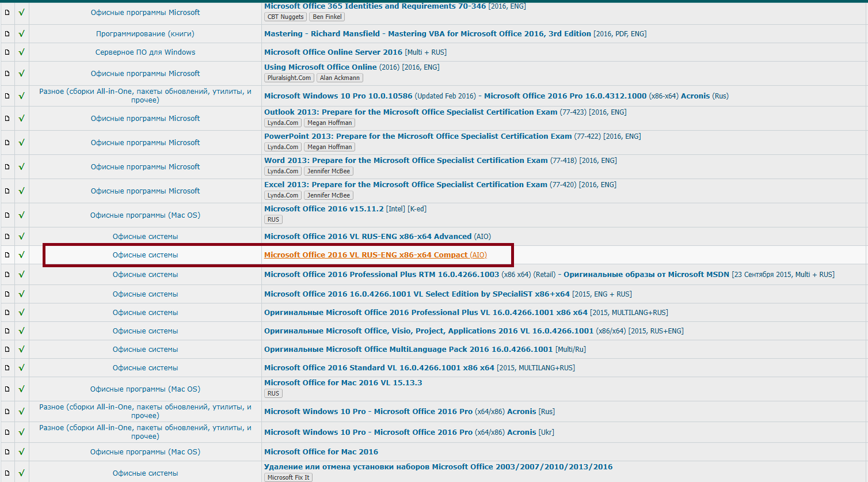Click green checkmark in Mastering VBA book row
Image resolution: width=868 pixels, height=482 pixels.
coord(21,33)
